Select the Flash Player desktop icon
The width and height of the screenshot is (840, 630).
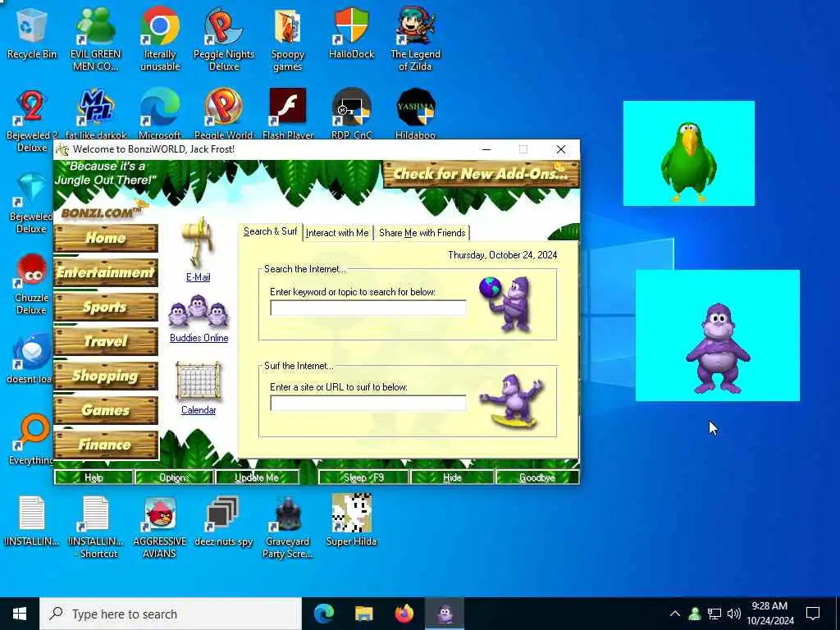pyautogui.click(x=288, y=113)
